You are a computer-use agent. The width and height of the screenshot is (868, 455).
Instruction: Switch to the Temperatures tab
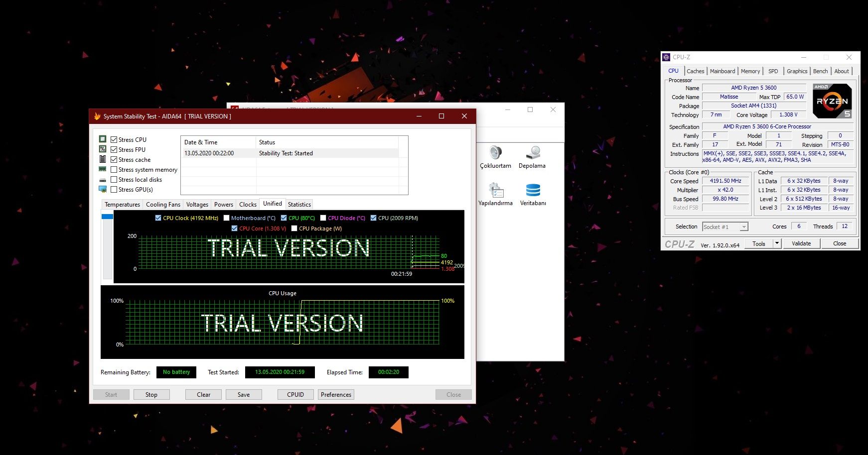tap(122, 205)
